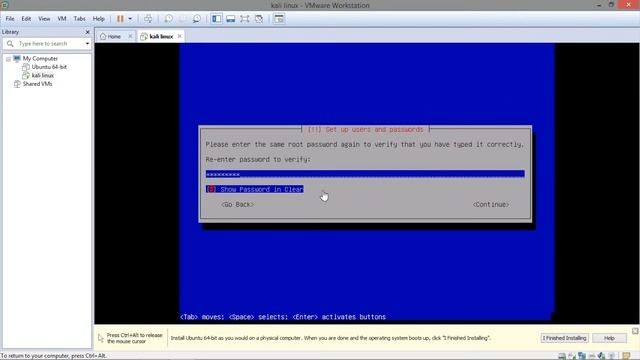Click the To return to your computer status text
This screenshot has width=640, height=360.
53,356
